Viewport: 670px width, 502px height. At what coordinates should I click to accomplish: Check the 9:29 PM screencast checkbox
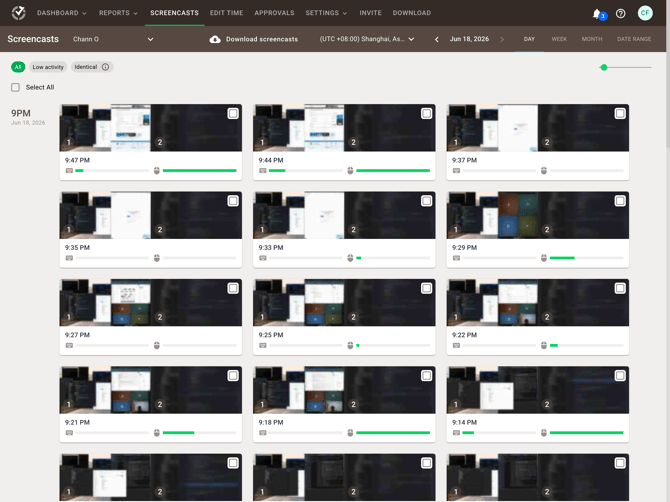coord(620,201)
